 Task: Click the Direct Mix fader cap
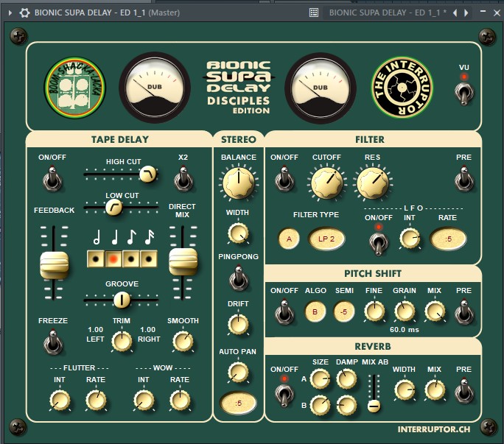coord(183,261)
